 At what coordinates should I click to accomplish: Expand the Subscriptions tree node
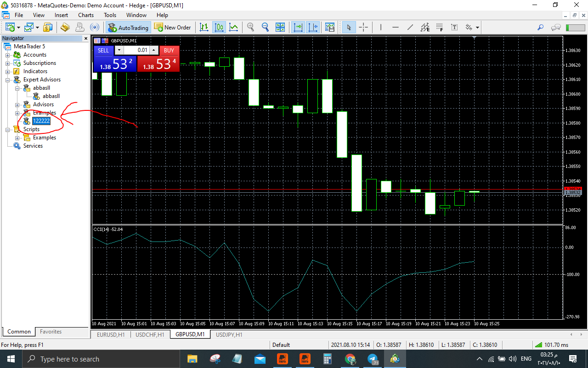click(x=7, y=63)
